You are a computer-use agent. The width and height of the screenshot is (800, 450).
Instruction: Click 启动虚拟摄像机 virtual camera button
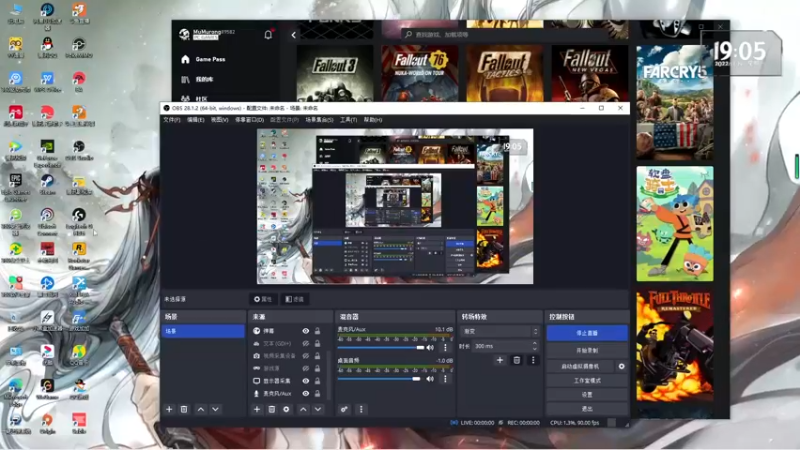(x=580, y=366)
